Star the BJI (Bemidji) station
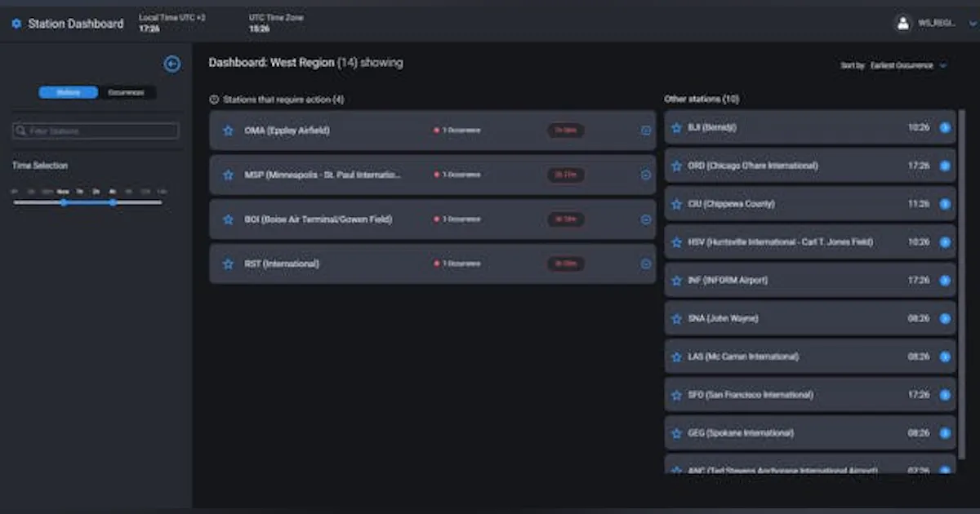Screen dimensions: 980x514 point(676,128)
